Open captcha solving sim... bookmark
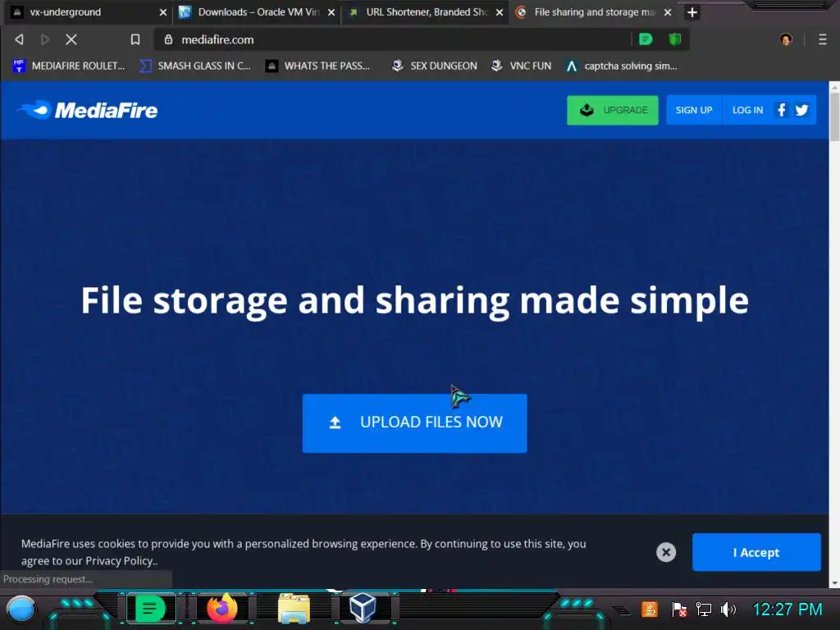Screen dimensions: 840x630 pos(622,66)
